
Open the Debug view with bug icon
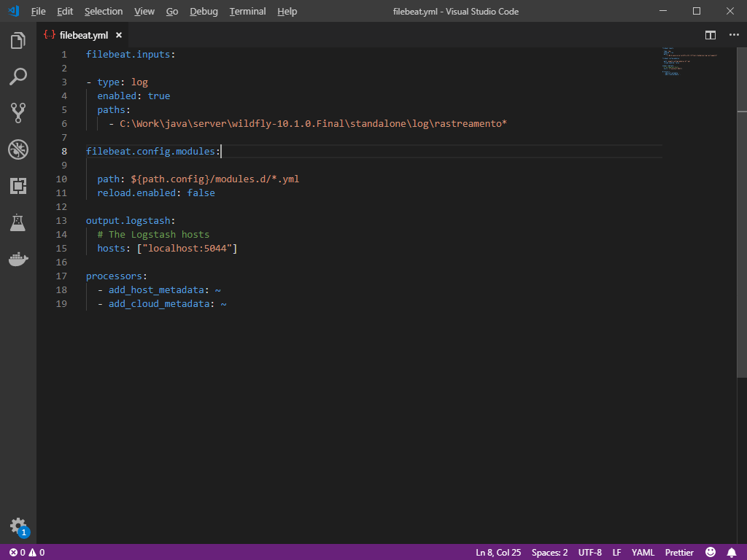point(18,149)
